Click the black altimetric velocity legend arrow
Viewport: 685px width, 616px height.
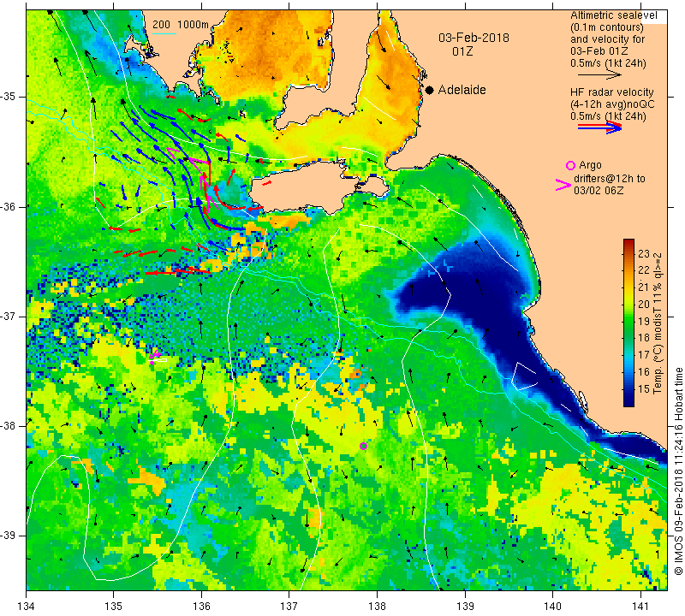[599, 74]
